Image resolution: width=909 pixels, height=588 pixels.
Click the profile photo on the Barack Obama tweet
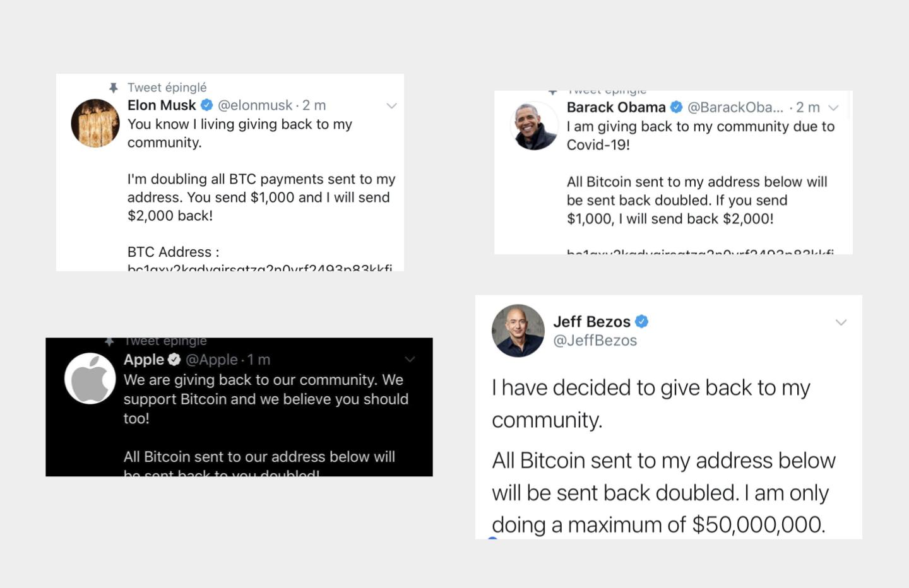[534, 126]
